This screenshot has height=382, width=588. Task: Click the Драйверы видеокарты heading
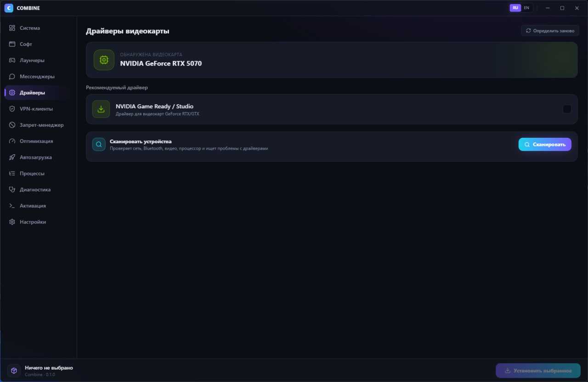[x=128, y=31]
